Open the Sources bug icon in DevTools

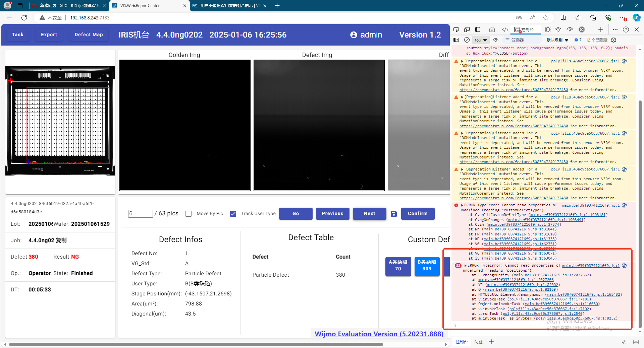pyautogui.click(x=547, y=29)
